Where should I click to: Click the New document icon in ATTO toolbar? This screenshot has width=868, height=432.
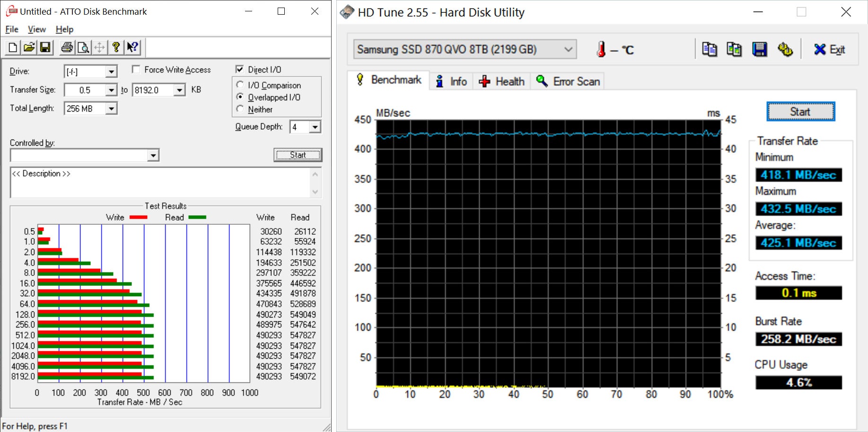click(13, 47)
